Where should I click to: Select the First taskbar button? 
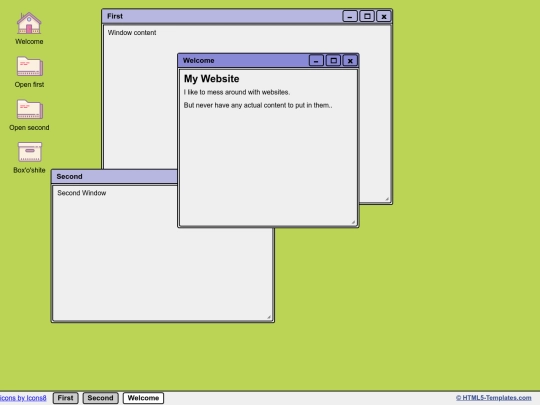65,398
